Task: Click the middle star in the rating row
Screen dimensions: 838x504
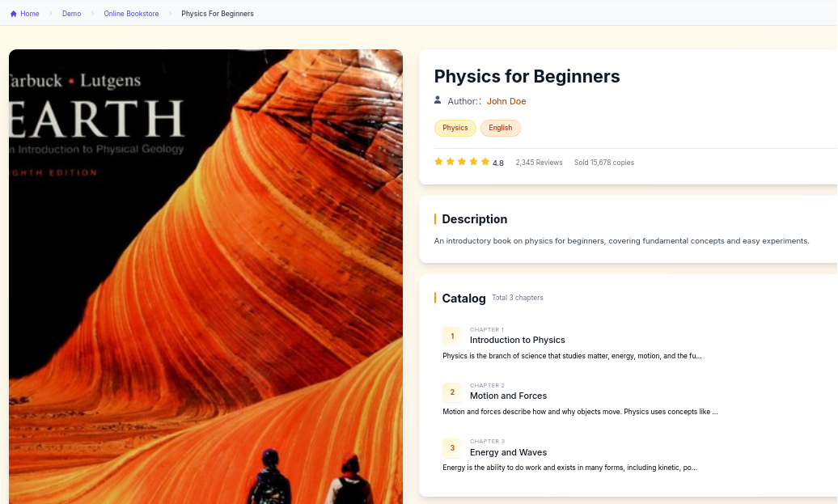Action: 460,161
